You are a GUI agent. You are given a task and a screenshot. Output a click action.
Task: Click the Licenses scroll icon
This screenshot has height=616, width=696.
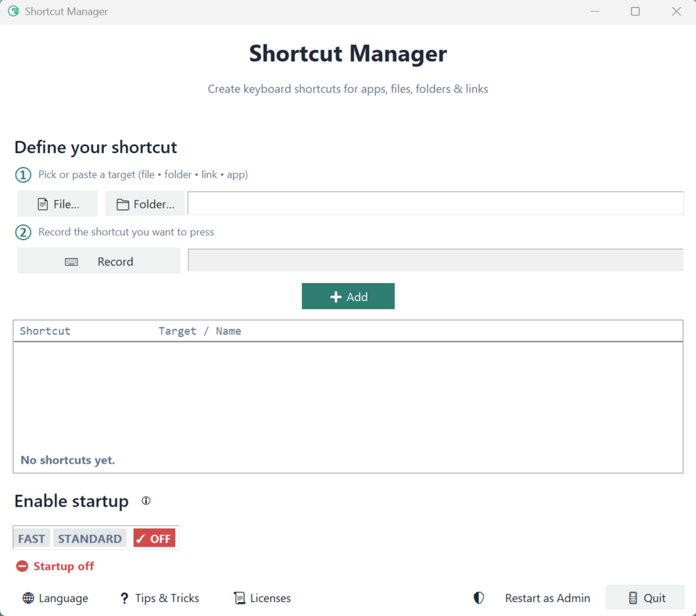239,598
